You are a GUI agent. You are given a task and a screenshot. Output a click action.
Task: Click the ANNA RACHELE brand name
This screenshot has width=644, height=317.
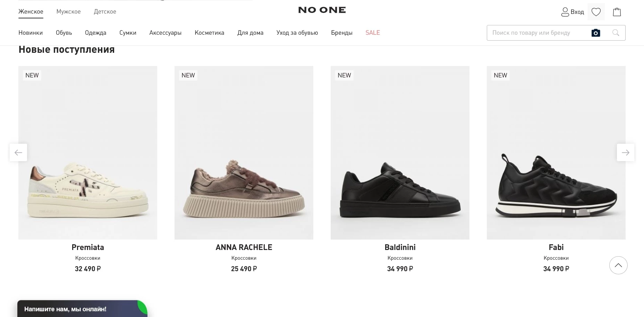tap(244, 247)
